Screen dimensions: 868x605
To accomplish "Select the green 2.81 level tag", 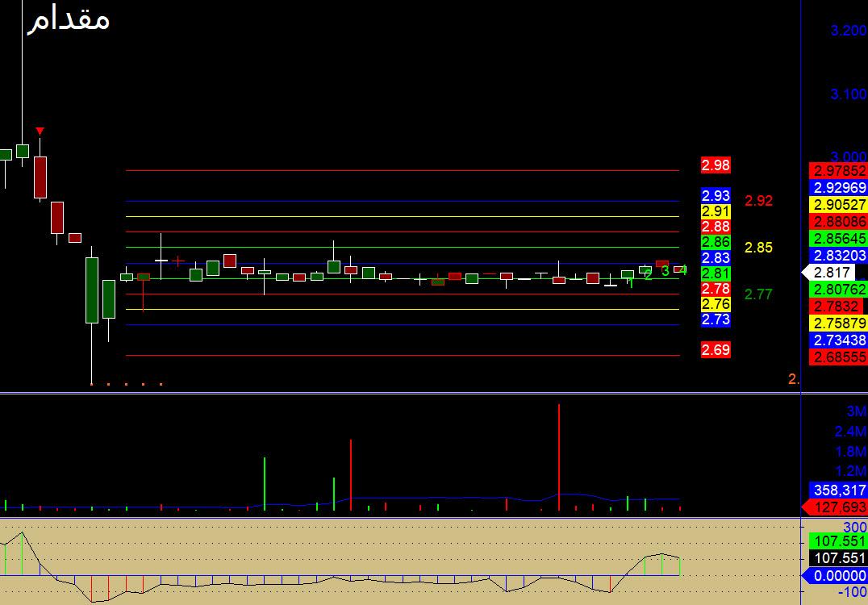I will tap(716, 273).
